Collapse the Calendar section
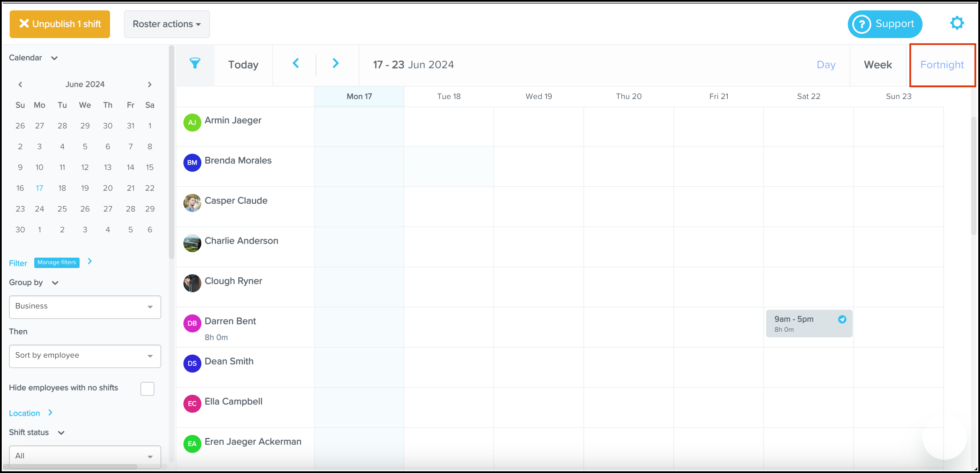980x473 pixels. pos(54,58)
